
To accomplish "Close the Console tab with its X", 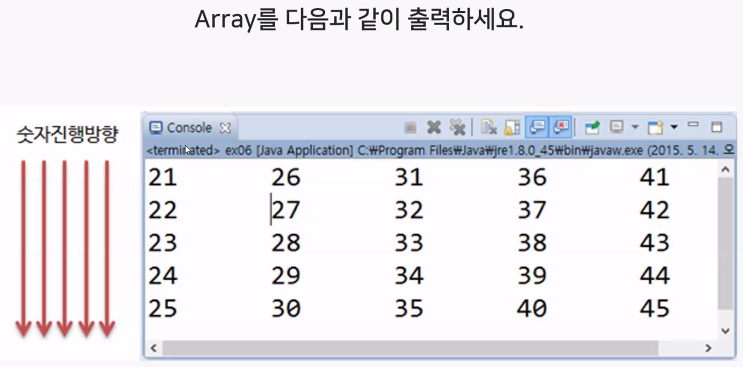I will pyautogui.click(x=225, y=128).
